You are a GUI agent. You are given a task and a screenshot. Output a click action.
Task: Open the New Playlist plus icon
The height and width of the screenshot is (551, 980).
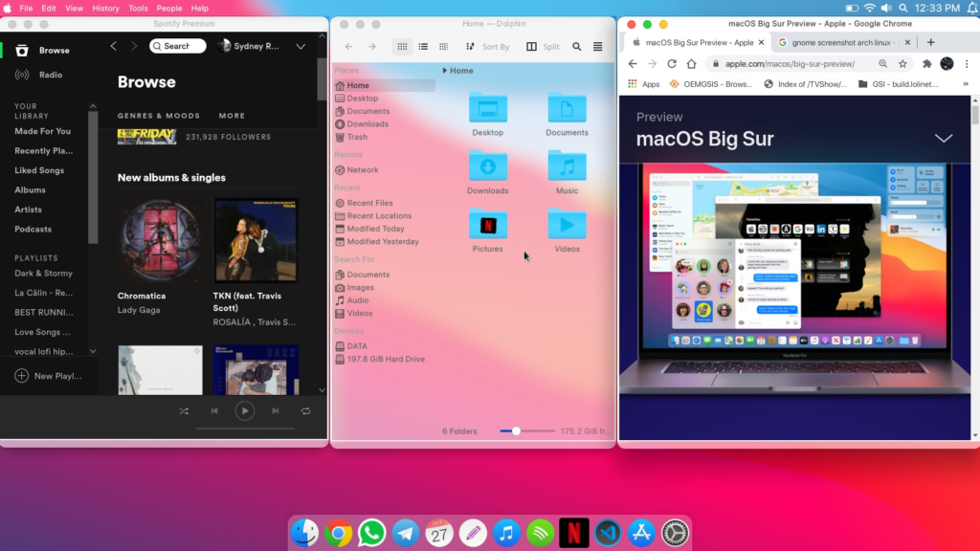pos(21,376)
